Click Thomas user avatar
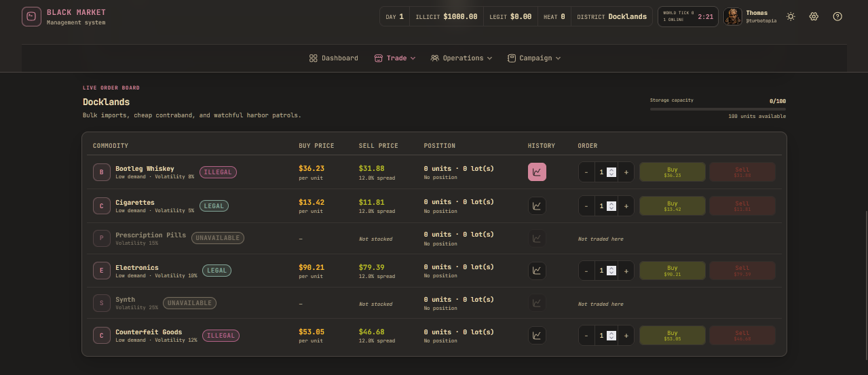The height and width of the screenshot is (375, 868). pyautogui.click(x=733, y=16)
